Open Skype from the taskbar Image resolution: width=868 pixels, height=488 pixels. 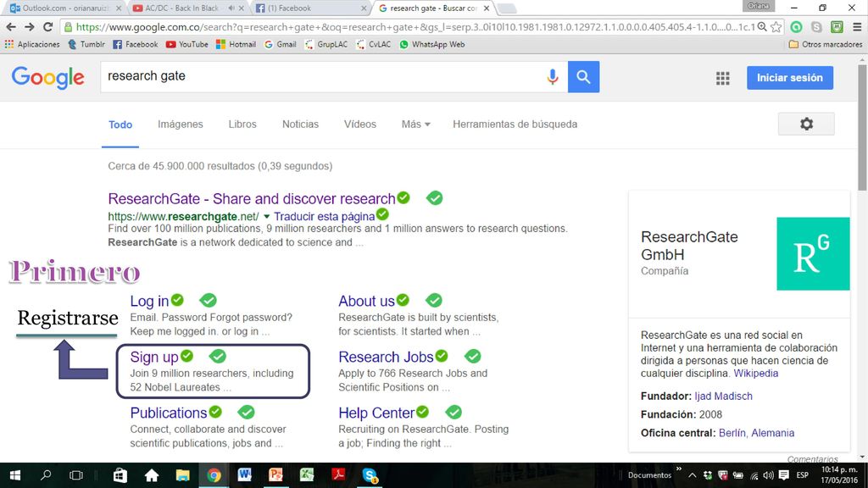pyautogui.click(x=370, y=475)
